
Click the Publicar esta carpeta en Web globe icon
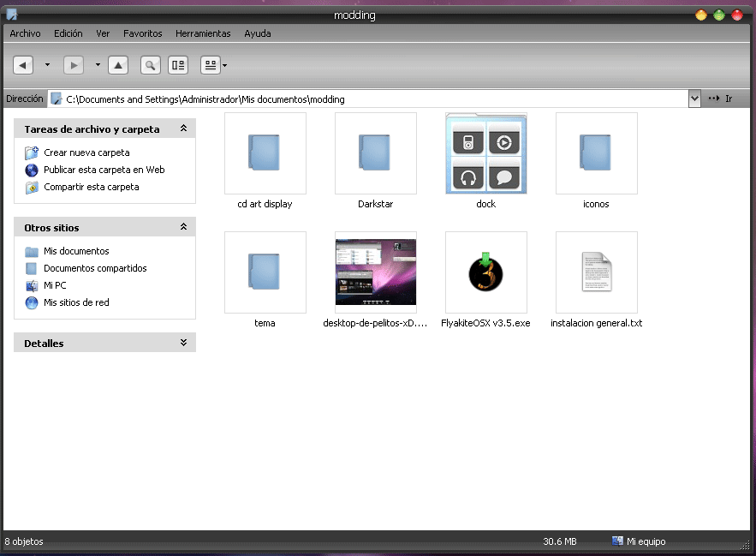(32, 170)
